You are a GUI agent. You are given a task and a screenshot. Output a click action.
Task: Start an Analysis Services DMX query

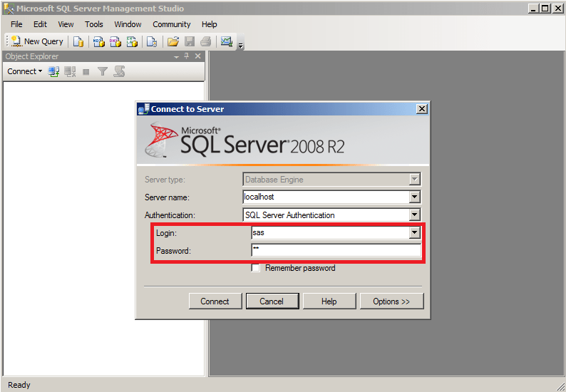coord(115,41)
